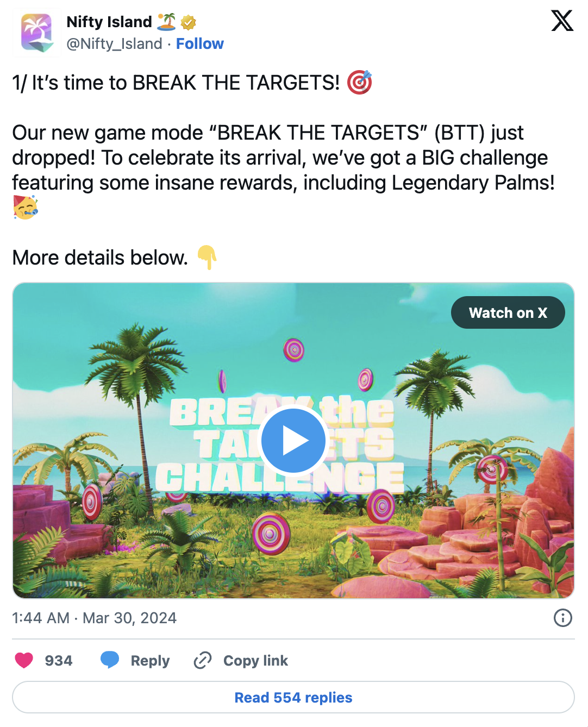This screenshot has height=727, width=588.
Task: Click the chain link icon
Action: coord(203,660)
